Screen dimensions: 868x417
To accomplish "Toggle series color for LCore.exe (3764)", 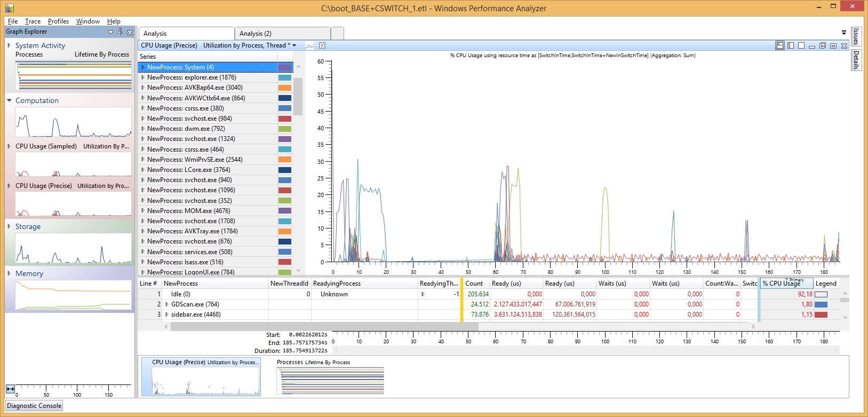I will 285,170.
